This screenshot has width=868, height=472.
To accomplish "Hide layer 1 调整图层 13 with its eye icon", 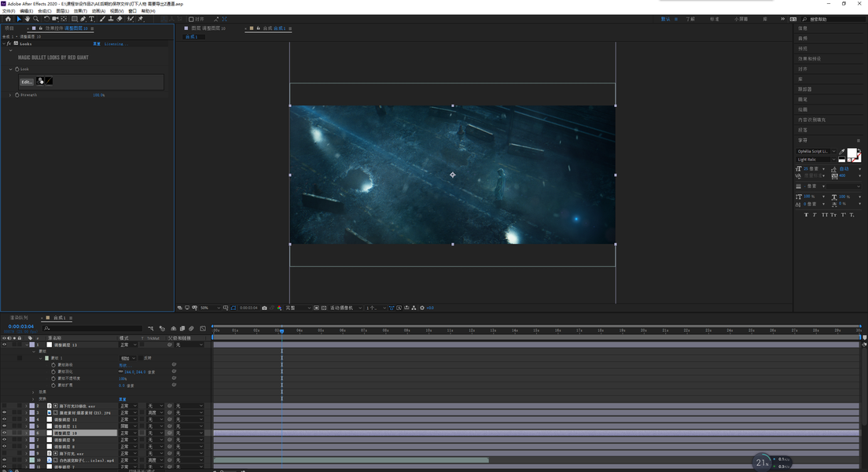I will (5, 345).
